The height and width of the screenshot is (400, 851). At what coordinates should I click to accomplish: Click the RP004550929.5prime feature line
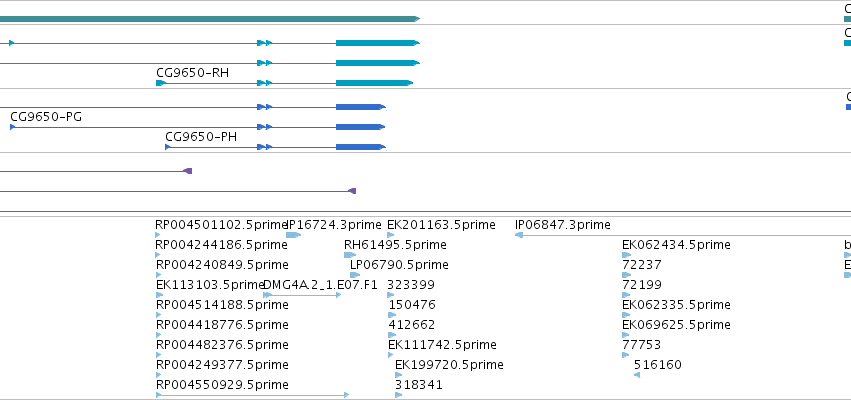pos(252,395)
